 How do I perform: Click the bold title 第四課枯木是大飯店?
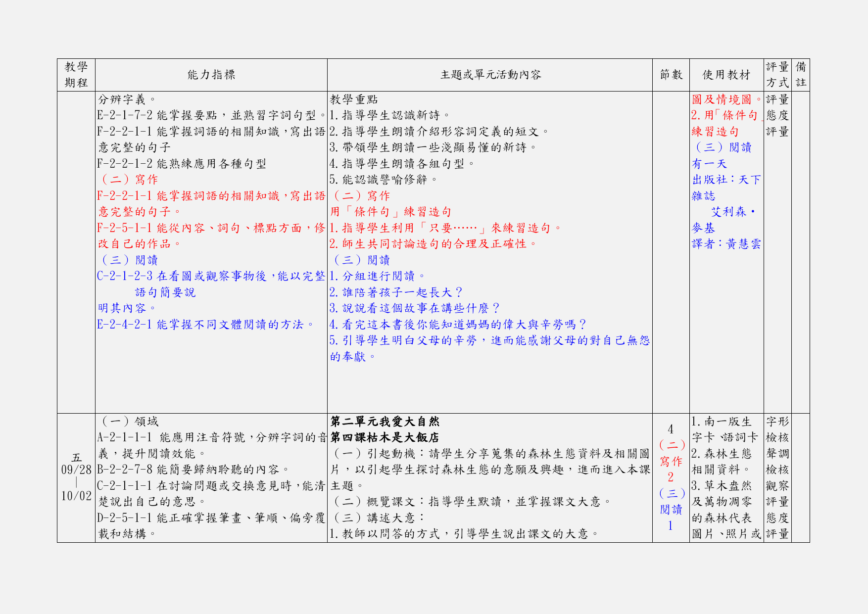[x=385, y=437]
